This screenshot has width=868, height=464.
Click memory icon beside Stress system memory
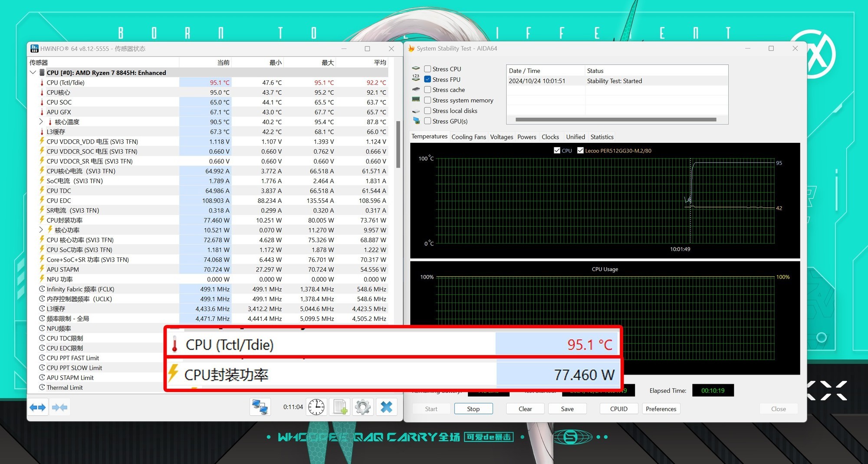(x=416, y=100)
